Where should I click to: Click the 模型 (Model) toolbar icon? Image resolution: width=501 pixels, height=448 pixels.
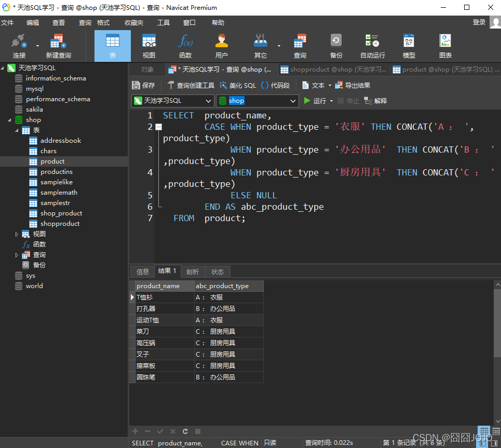tap(409, 46)
